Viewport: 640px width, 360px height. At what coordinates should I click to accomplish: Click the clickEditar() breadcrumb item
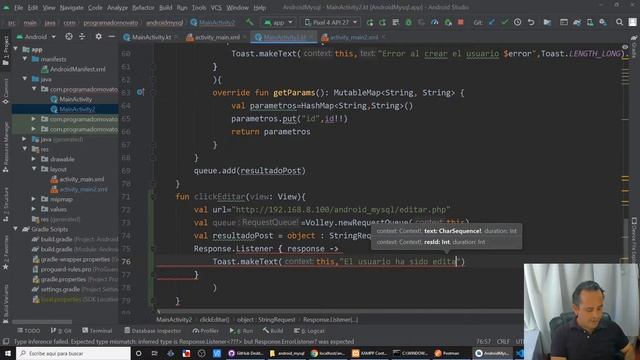coord(214,320)
